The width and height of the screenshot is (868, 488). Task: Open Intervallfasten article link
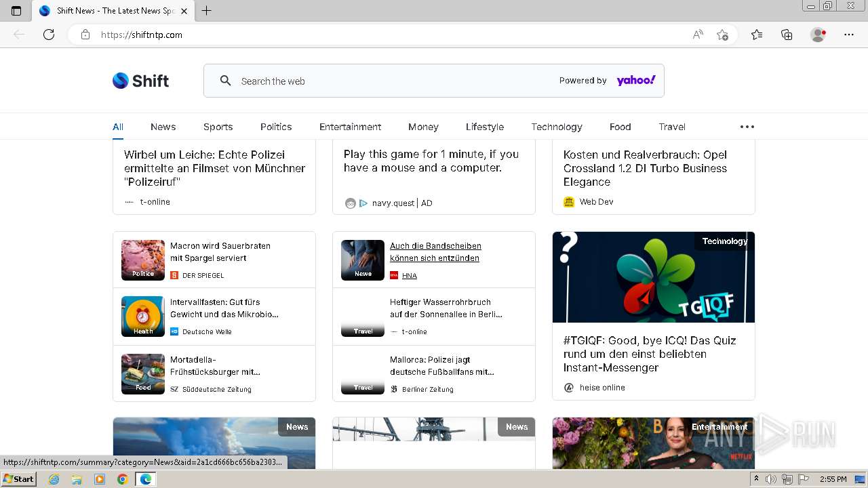(x=224, y=308)
